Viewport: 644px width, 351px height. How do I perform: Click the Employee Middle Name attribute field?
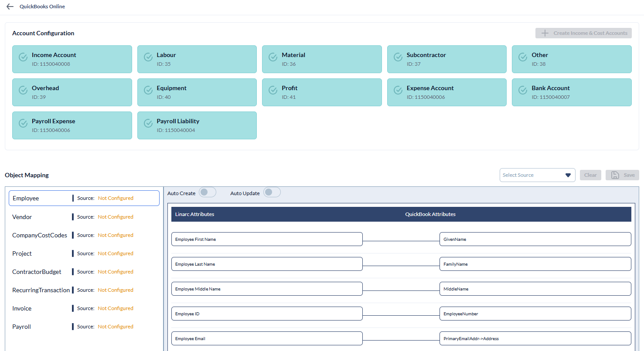(267, 289)
